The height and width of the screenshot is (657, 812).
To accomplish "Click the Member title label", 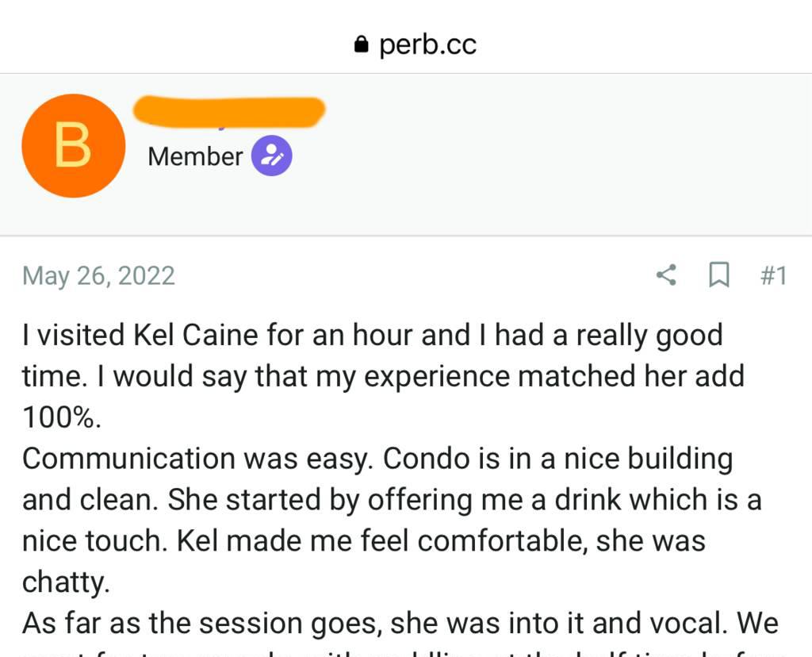I will point(195,156).
